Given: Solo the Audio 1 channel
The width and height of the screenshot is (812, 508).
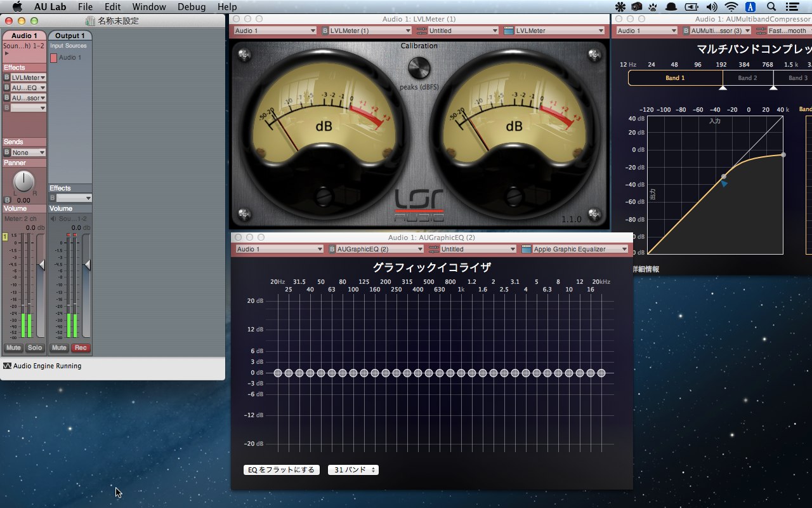Looking at the screenshot, I should [x=35, y=348].
